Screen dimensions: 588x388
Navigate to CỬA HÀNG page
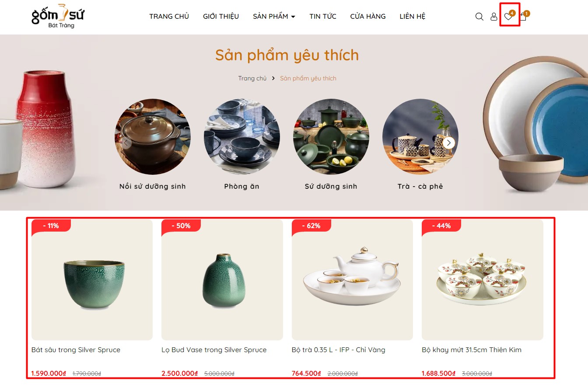click(368, 16)
